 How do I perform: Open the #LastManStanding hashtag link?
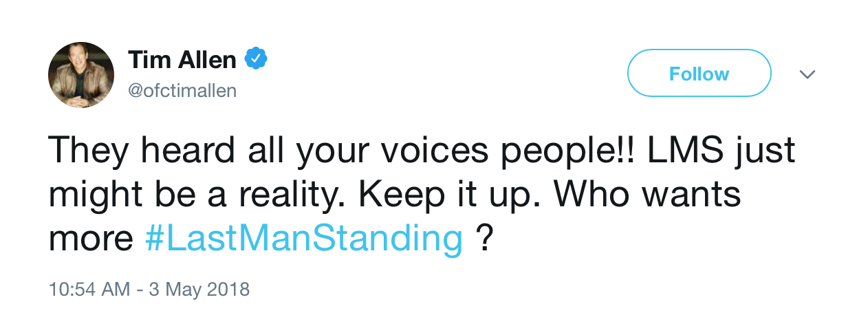point(304,238)
